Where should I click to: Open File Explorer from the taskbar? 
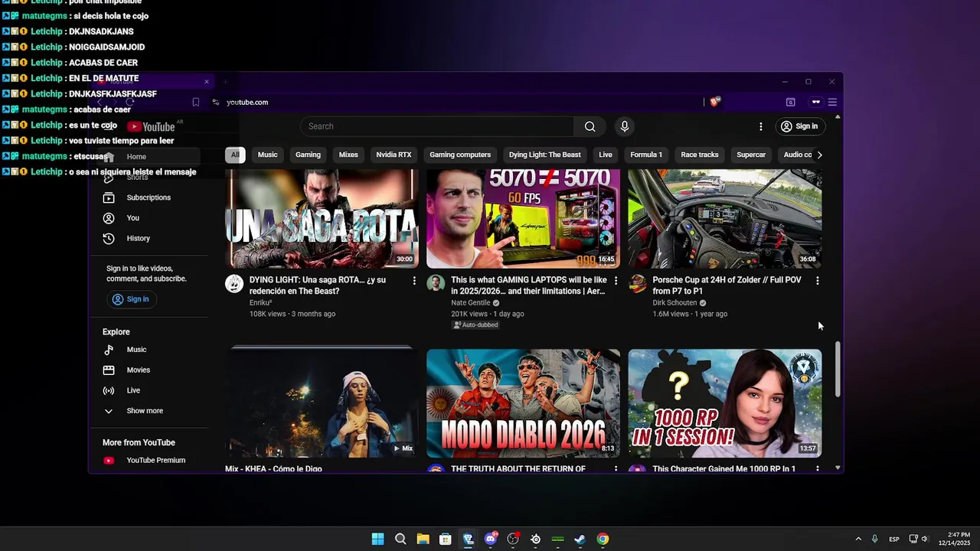(423, 539)
